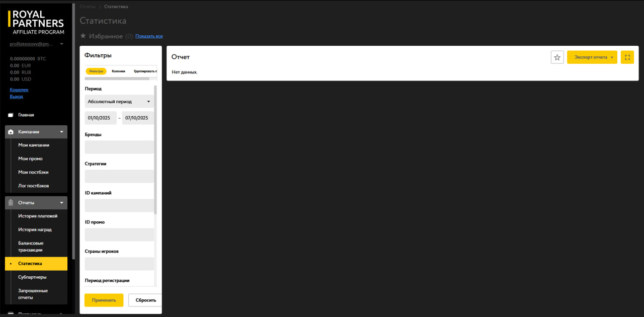This screenshot has width=644, height=317.
Task: Collapse the Отчеты menu section
Action: point(61,203)
